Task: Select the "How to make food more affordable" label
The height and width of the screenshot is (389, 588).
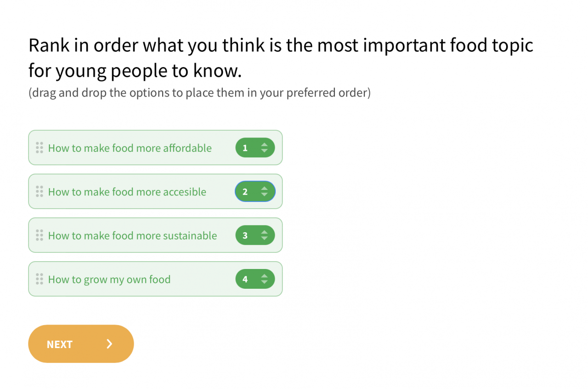Action: [x=130, y=148]
